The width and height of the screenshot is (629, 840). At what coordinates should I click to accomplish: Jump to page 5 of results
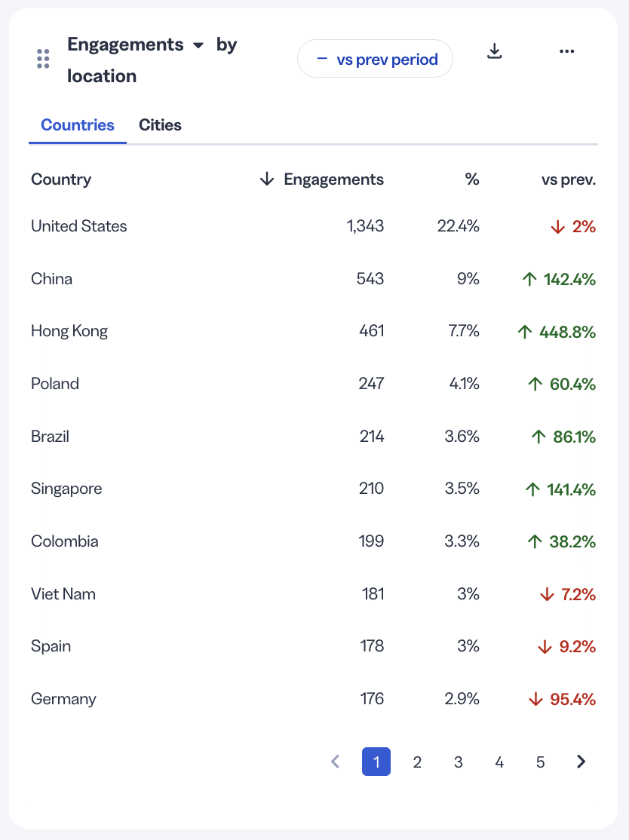tap(541, 762)
